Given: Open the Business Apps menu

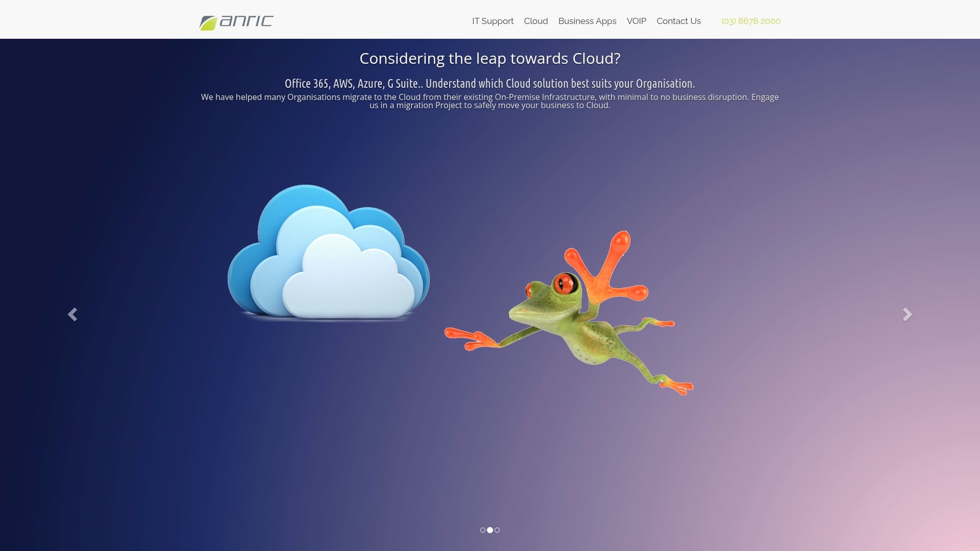Looking at the screenshot, I should point(587,21).
